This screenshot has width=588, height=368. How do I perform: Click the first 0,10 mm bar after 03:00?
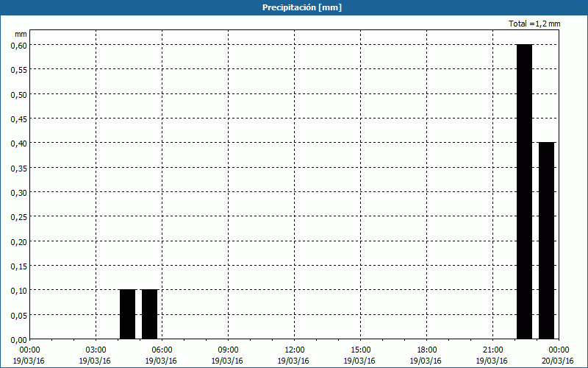point(127,315)
